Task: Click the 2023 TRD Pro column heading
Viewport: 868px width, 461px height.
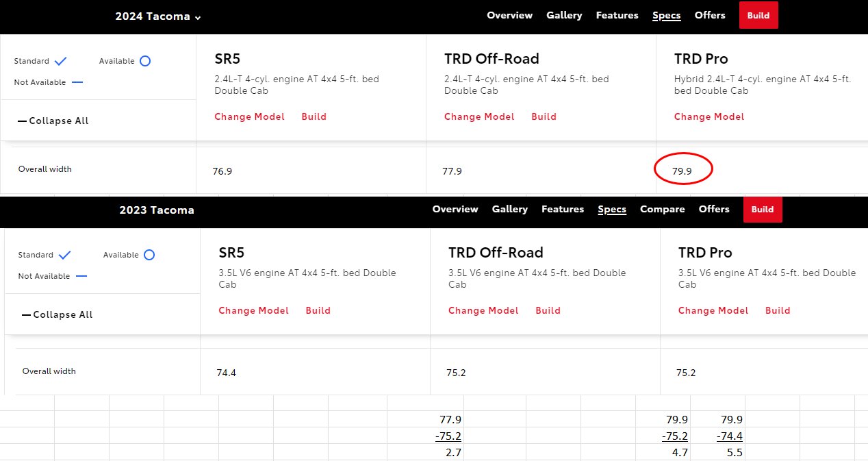Action: click(705, 253)
